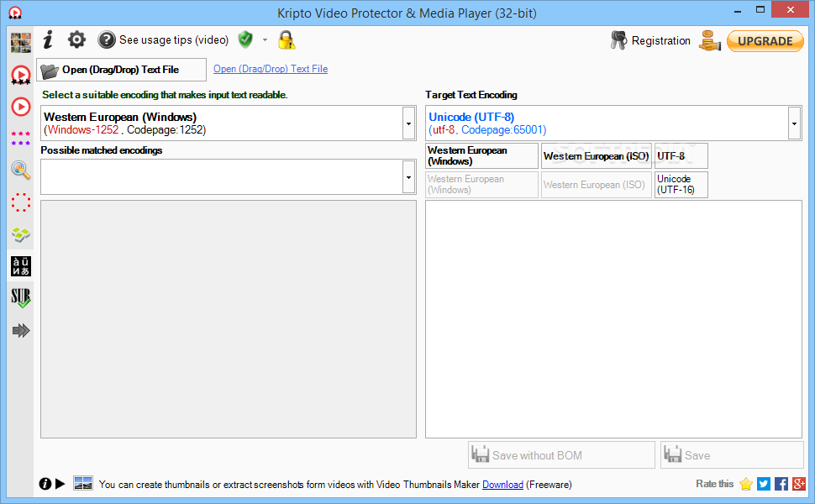Image resolution: width=815 pixels, height=504 pixels.
Task: Maximize the Kripto Video Protector window
Action: coord(760,10)
